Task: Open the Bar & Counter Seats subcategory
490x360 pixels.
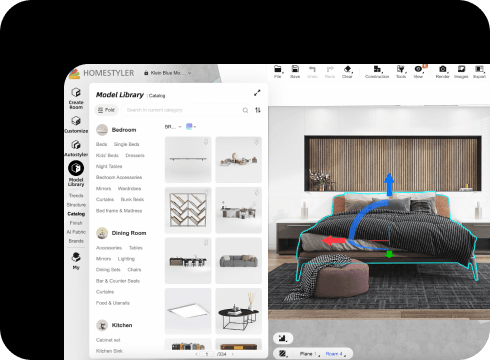Action: click(x=118, y=281)
